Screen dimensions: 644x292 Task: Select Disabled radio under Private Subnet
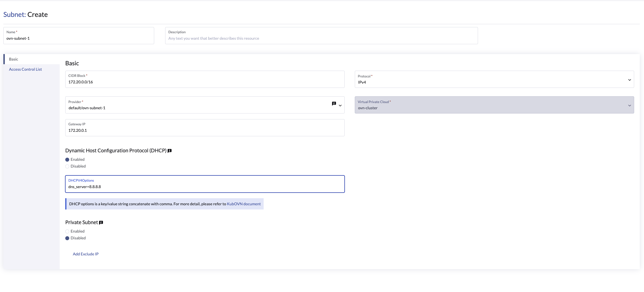(x=67, y=238)
